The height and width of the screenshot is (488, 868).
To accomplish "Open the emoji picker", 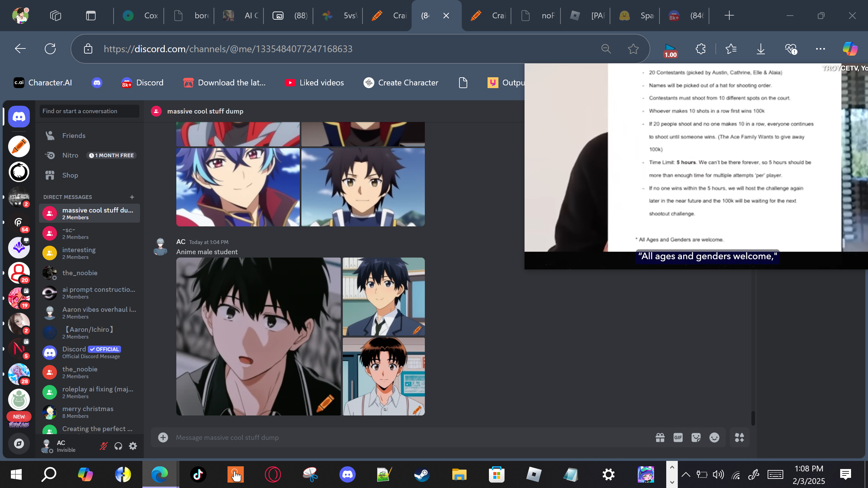I will point(714,438).
